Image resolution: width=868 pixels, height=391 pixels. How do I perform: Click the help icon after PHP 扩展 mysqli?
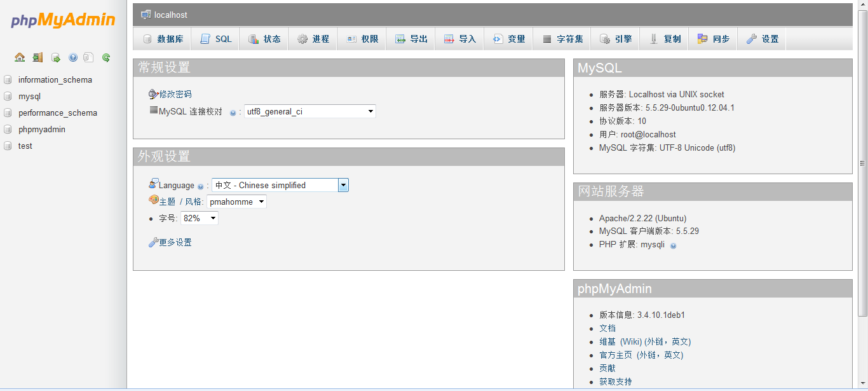point(673,245)
